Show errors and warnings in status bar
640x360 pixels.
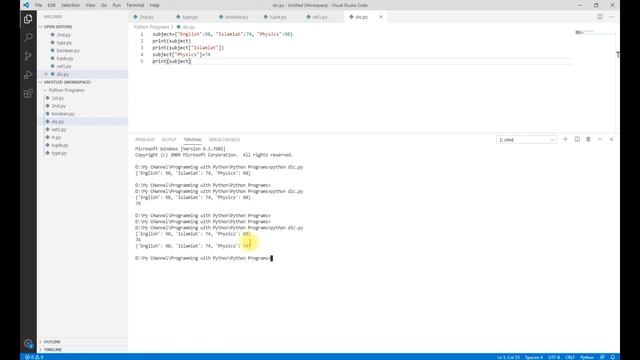34,357
